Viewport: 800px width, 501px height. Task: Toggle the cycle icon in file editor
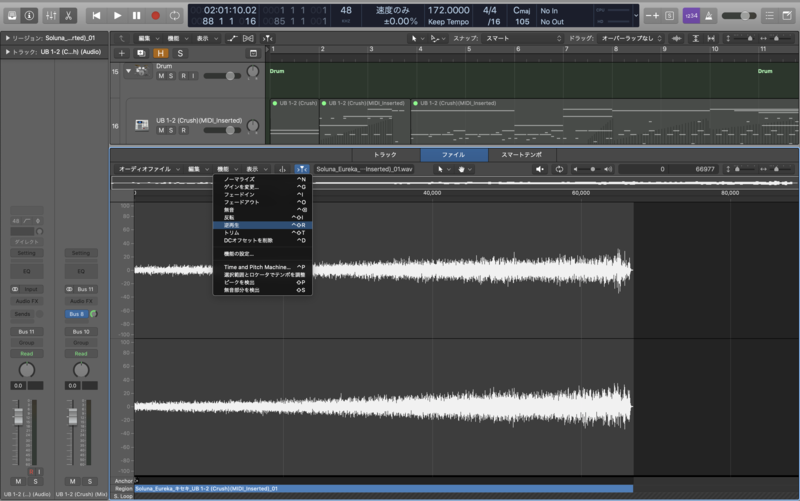pyautogui.click(x=559, y=169)
